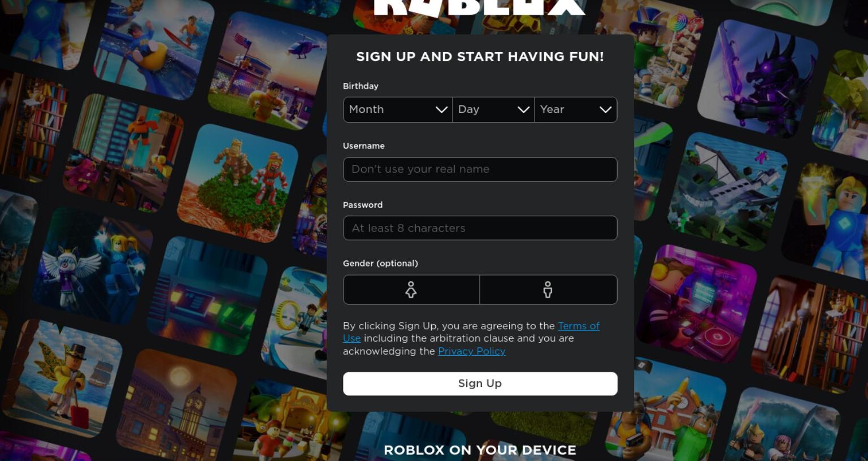
Task: Open the Terms of Use link
Action: coord(471,332)
